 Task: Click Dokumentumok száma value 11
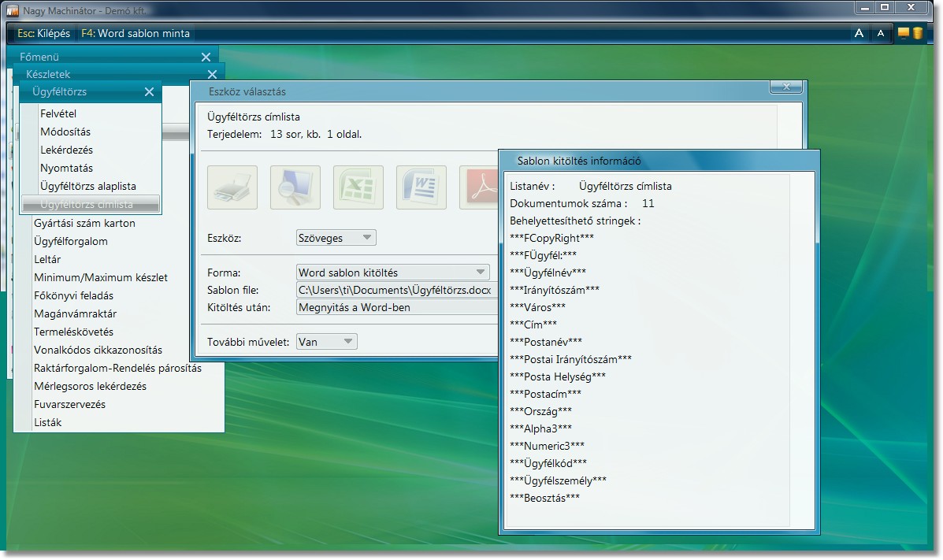click(x=648, y=203)
